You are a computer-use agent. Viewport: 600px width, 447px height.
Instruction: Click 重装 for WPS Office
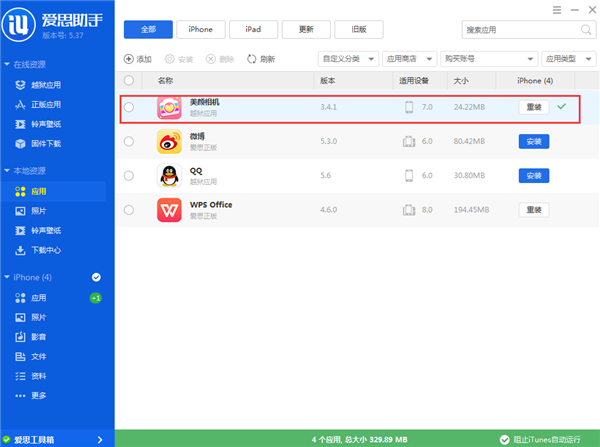click(x=534, y=210)
